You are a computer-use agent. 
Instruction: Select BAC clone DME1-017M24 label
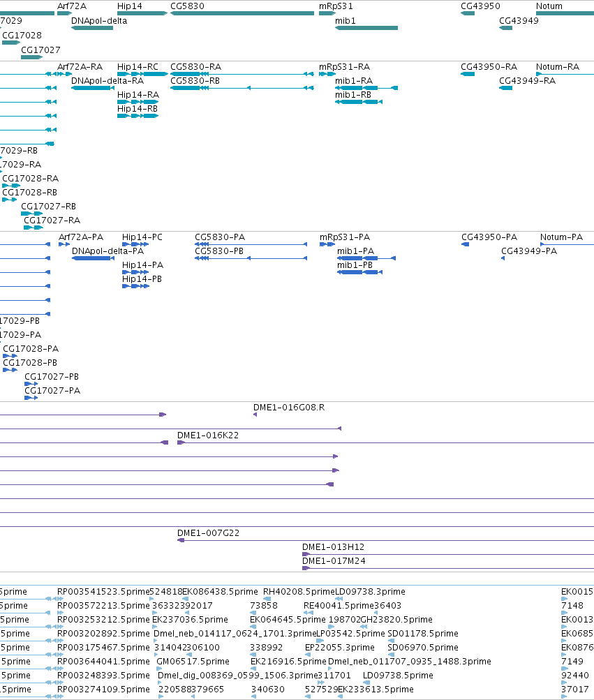[334, 560]
